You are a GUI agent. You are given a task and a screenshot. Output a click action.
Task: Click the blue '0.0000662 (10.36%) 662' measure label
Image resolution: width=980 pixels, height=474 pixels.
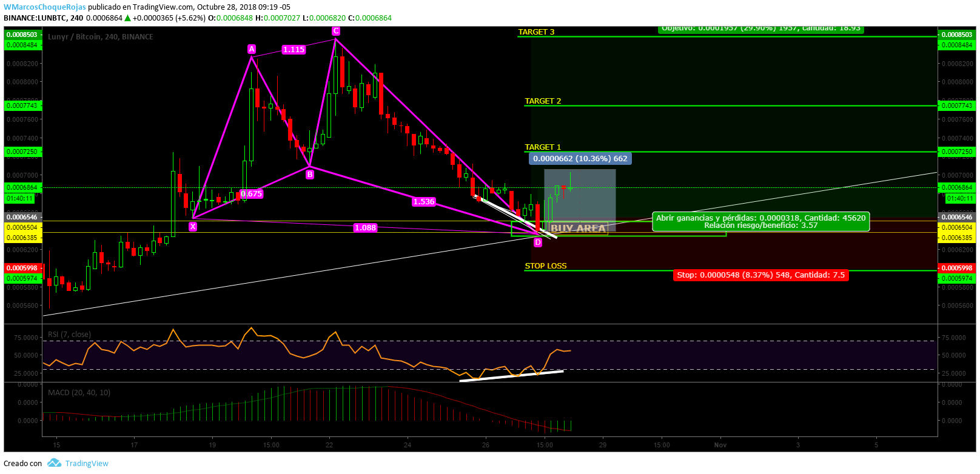coord(580,159)
